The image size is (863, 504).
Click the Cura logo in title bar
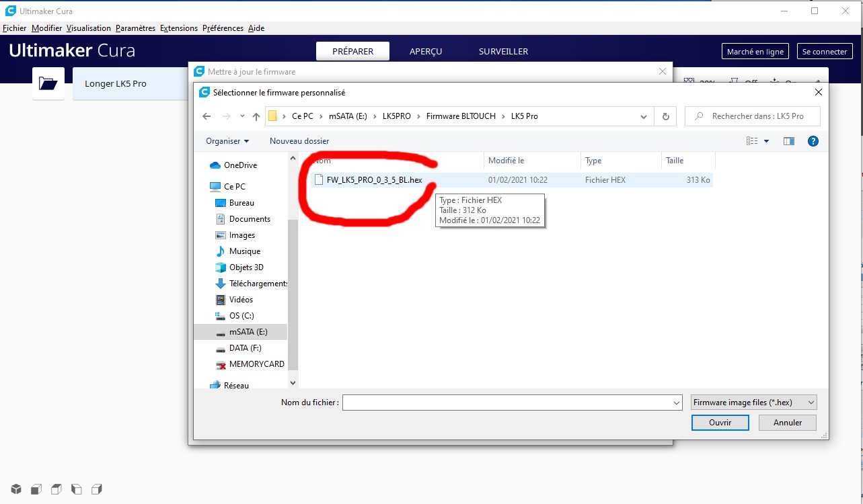(10, 11)
